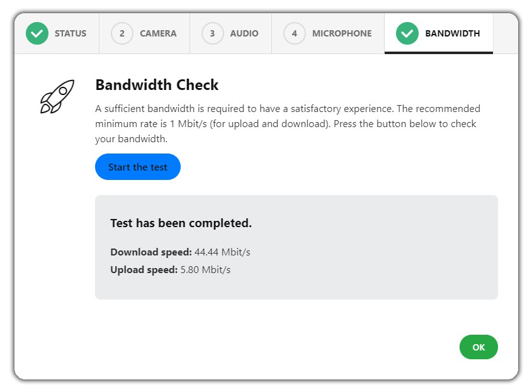
Task: Start the bandwidth test with the blue button
Action: point(138,167)
